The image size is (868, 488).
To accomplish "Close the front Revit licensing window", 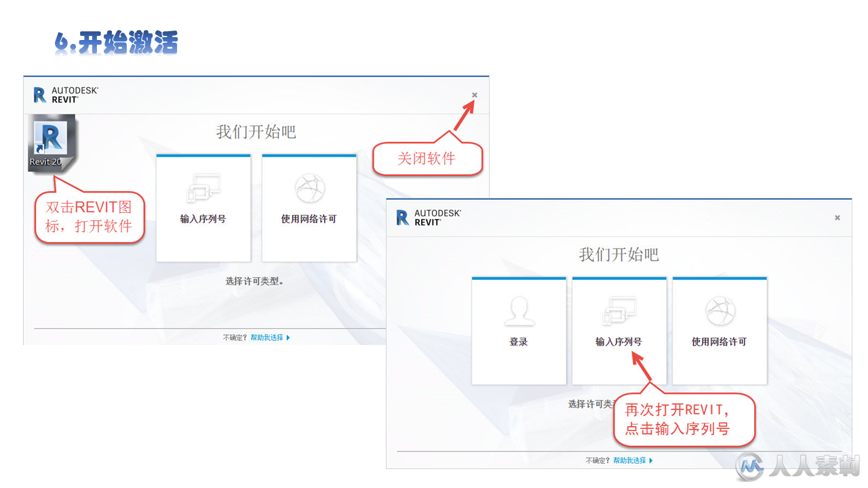I will pos(837,218).
